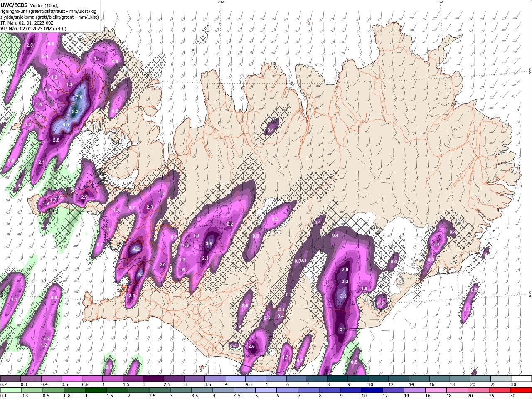532x399 pixels.
Task: Click the 7.4 precipitation value label
Action: pyautogui.click(x=79, y=97)
